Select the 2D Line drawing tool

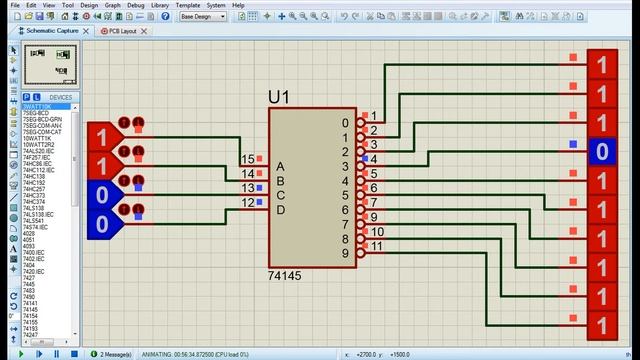(x=13, y=197)
